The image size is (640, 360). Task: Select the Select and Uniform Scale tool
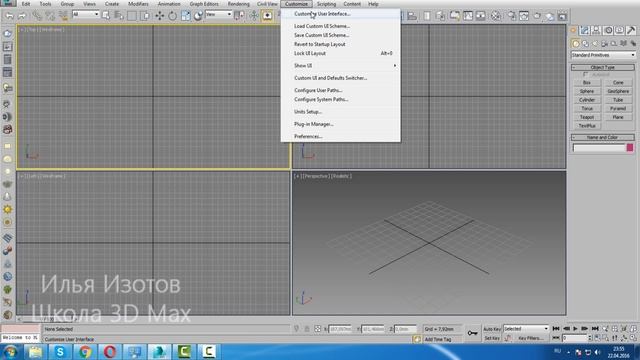click(186, 16)
